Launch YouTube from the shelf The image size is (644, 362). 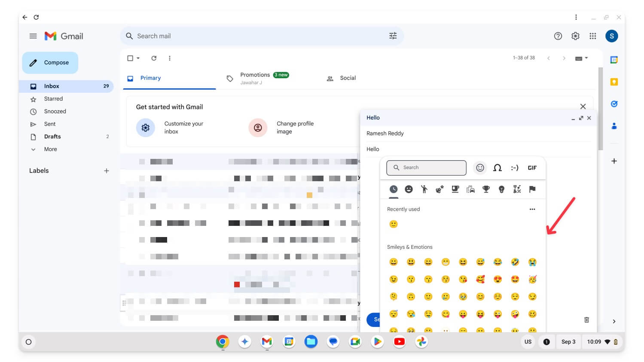399,341
